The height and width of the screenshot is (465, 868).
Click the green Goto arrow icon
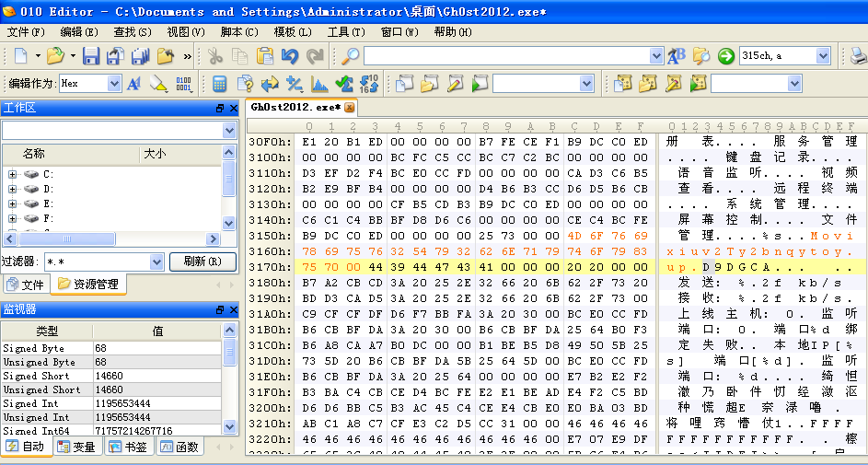(x=725, y=55)
